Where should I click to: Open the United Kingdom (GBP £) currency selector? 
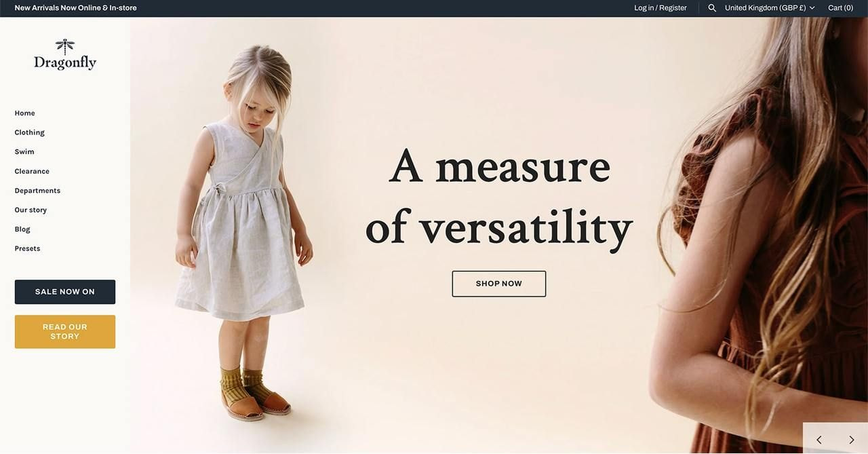770,8
